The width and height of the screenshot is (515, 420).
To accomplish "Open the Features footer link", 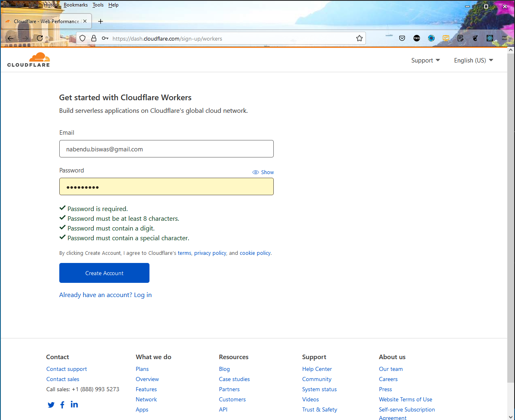I will pyautogui.click(x=146, y=389).
